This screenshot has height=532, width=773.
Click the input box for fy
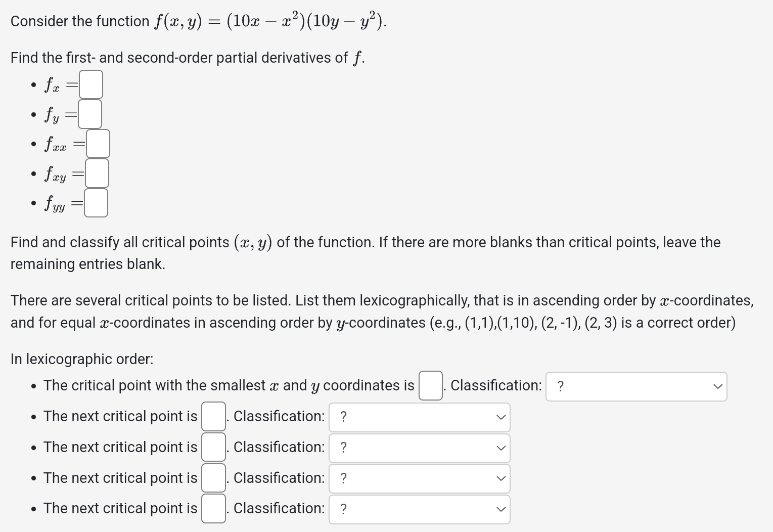pyautogui.click(x=90, y=114)
